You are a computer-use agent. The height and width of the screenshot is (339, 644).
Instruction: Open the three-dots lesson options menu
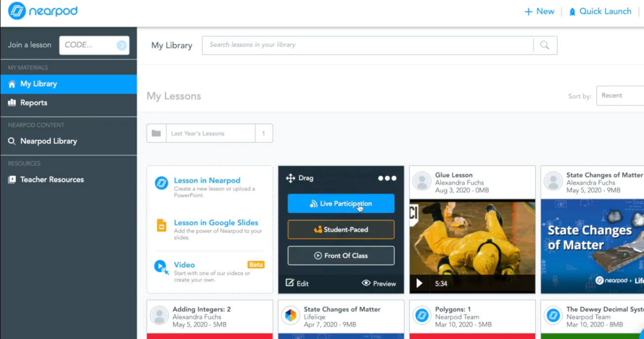(387, 178)
